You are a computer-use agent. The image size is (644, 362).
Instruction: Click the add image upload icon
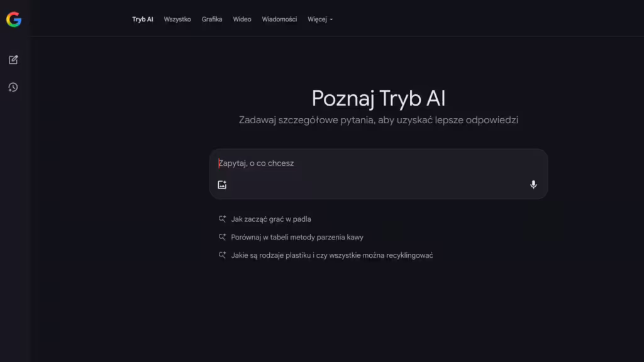click(222, 185)
